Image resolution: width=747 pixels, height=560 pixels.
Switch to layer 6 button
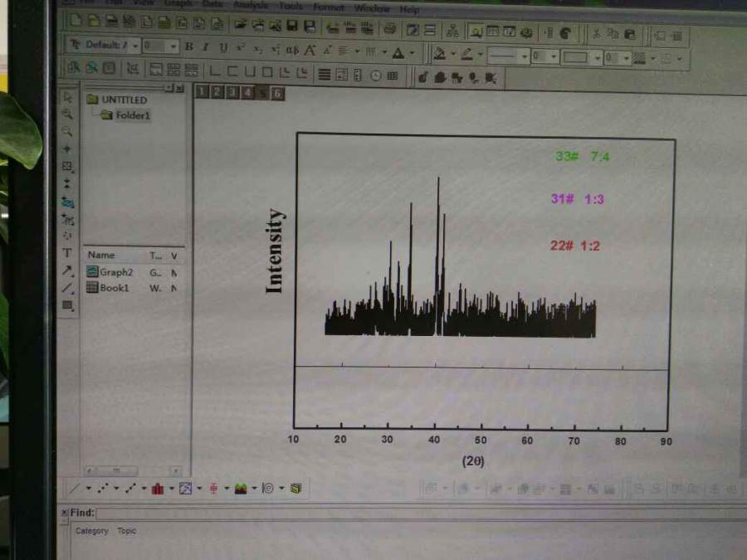pyautogui.click(x=277, y=93)
